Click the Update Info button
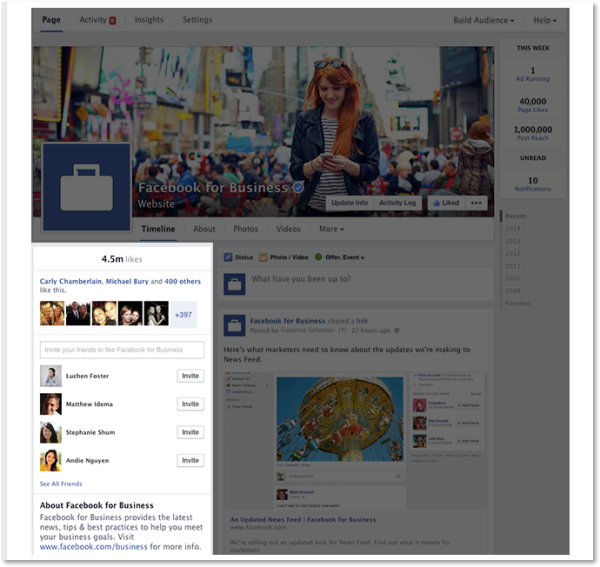Viewport: 600px width, 567px height. [x=349, y=203]
